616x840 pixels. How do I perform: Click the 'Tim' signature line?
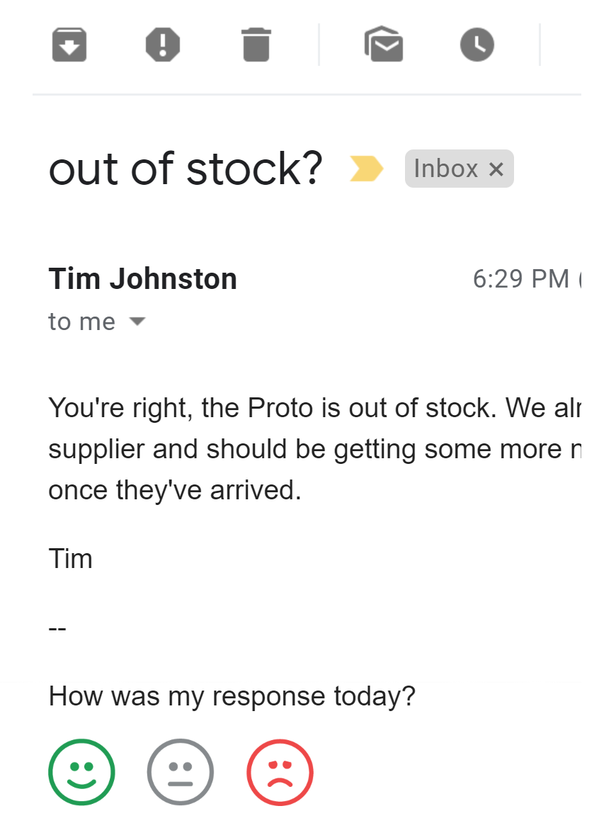[70, 559]
